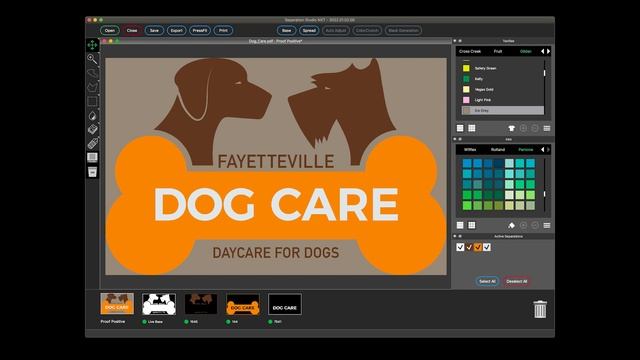Select the rectangle marquee tool

[92, 101]
